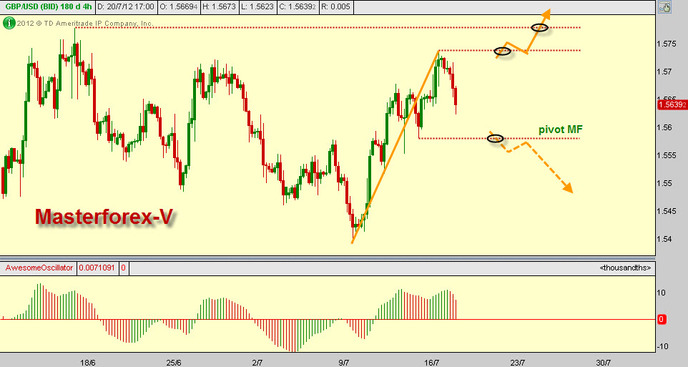The height and width of the screenshot is (367, 688).
Task: Select the GBP/USD (BID) 180 d 4h label
Action: [48, 7]
